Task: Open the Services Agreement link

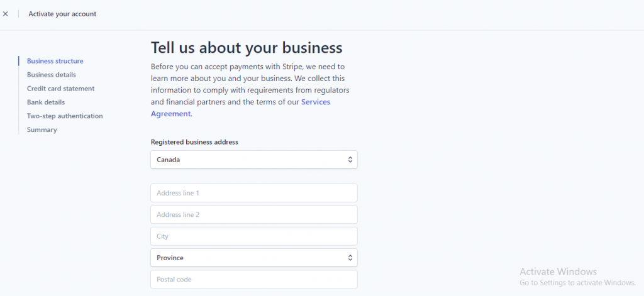Action: (240, 108)
